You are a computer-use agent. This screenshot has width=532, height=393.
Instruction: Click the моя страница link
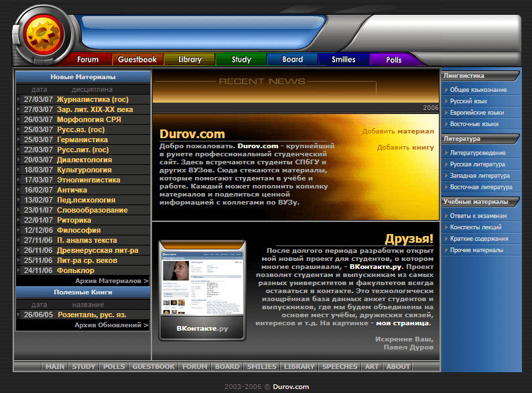[402, 323]
